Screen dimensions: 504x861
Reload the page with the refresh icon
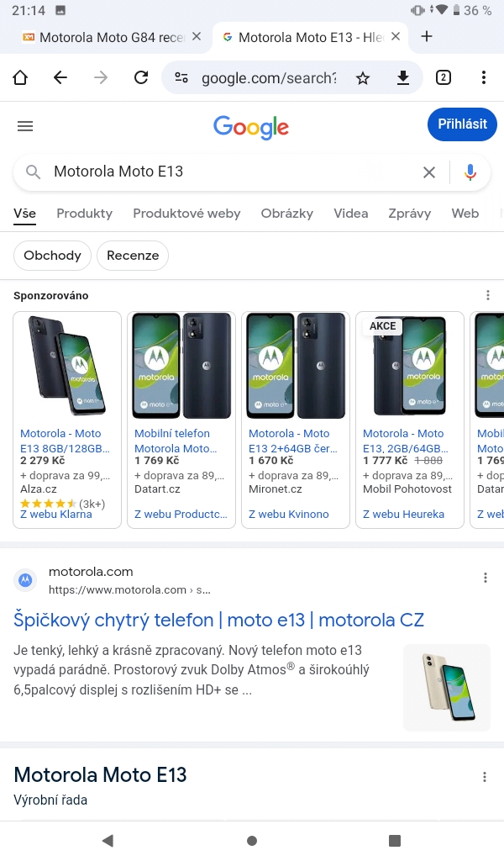pos(141,78)
